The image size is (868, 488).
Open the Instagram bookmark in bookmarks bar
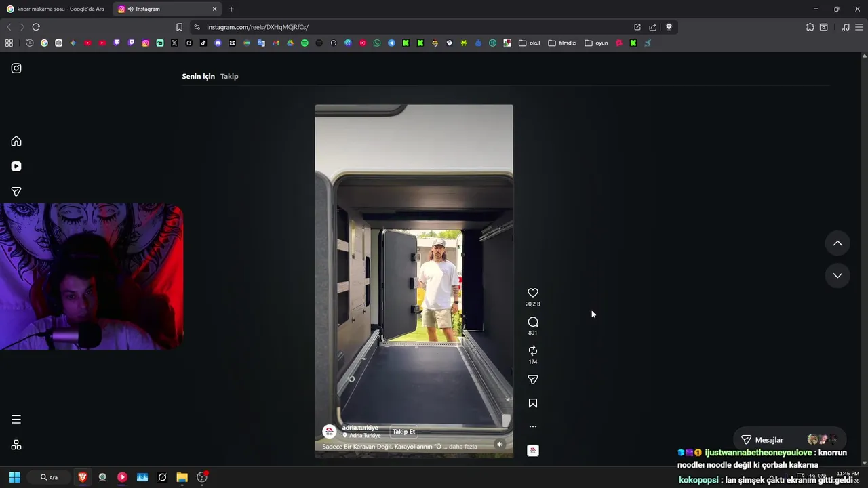145,43
